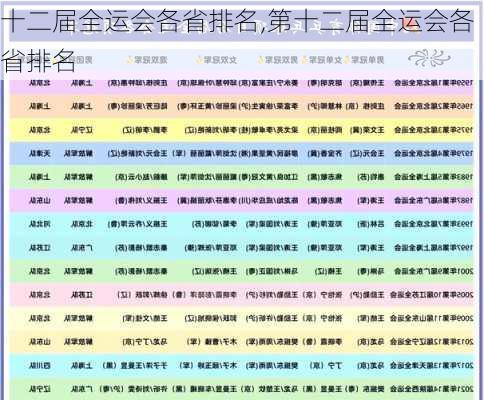This screenshot has width=484, height=400.
Task: Select the 2013年第12届 row label
Action: click(431, 342)
